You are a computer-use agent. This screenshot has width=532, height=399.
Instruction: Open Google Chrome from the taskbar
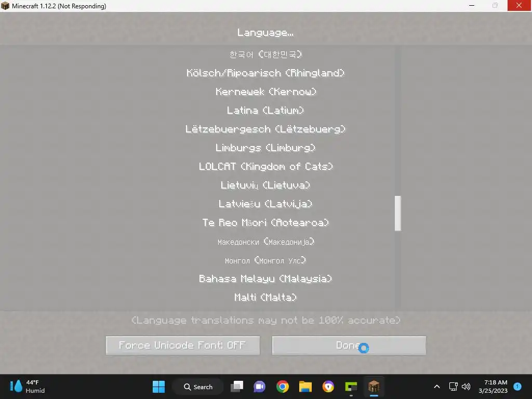pyautogui.click(x=282, y=387)
